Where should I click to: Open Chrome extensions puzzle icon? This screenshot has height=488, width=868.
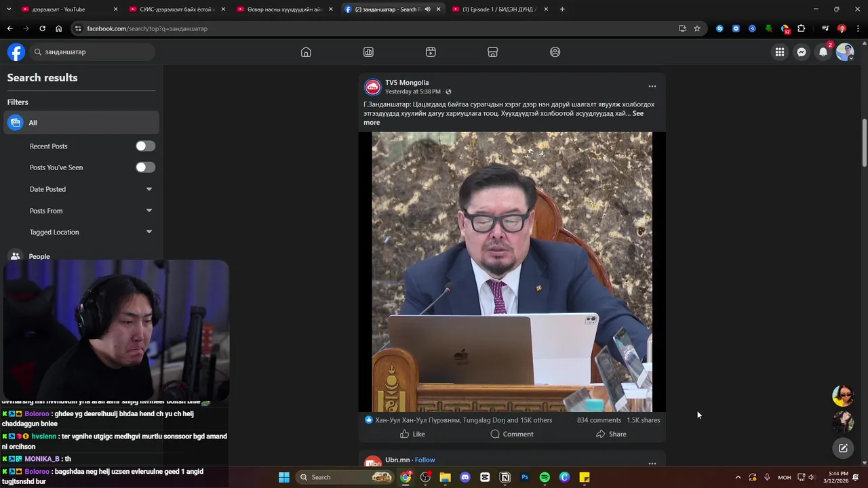click(x=801, y=28)
